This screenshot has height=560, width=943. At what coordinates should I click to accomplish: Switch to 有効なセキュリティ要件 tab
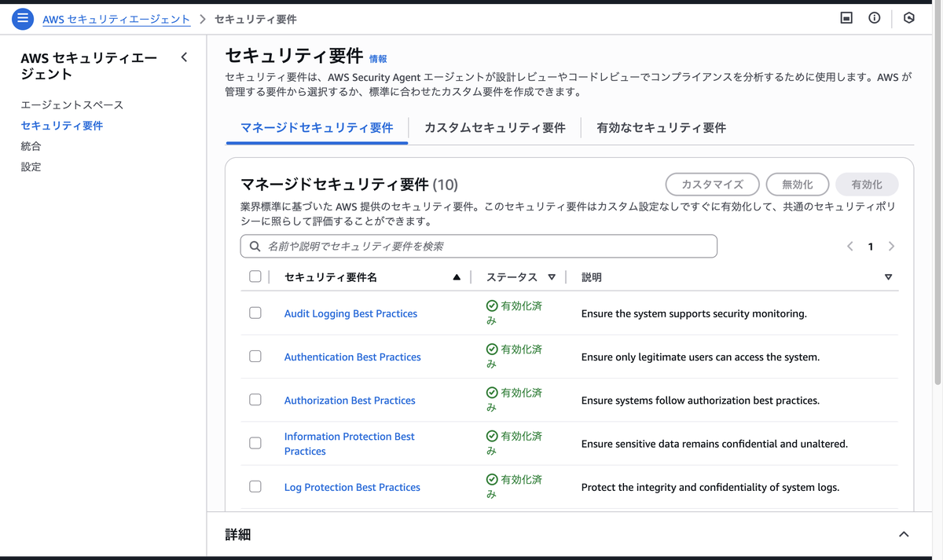tap(661, 128)
